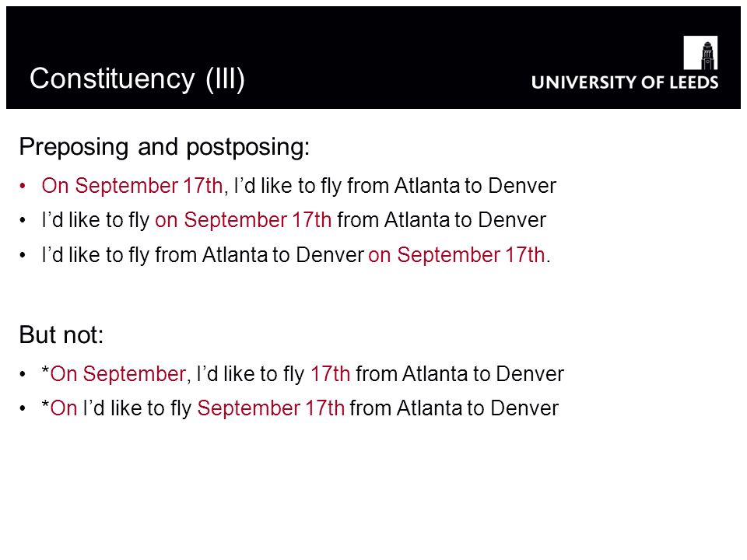
Task: Click red phrase On September in fourth bullet
Action: pyautogui.click(x=117, y=374)
